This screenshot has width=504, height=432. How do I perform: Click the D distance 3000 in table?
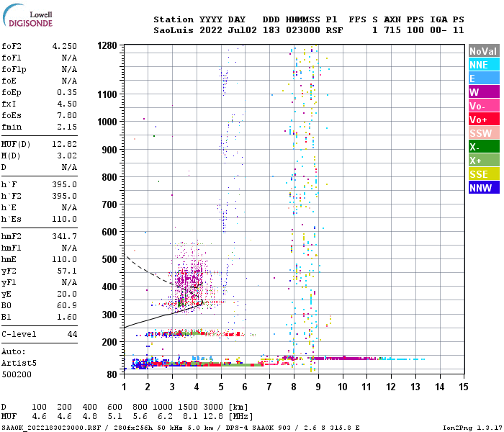pyautogui.click(x=213, y=408)
